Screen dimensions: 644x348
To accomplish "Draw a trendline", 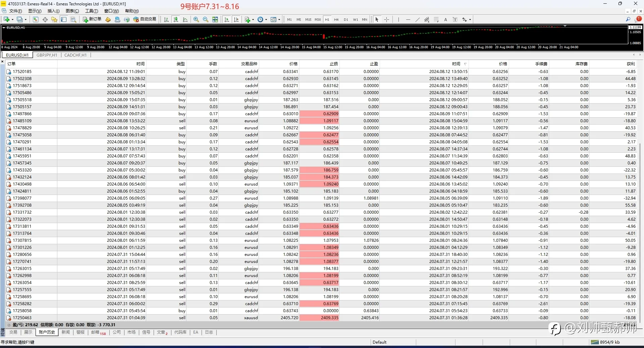I will click(417, 19).
